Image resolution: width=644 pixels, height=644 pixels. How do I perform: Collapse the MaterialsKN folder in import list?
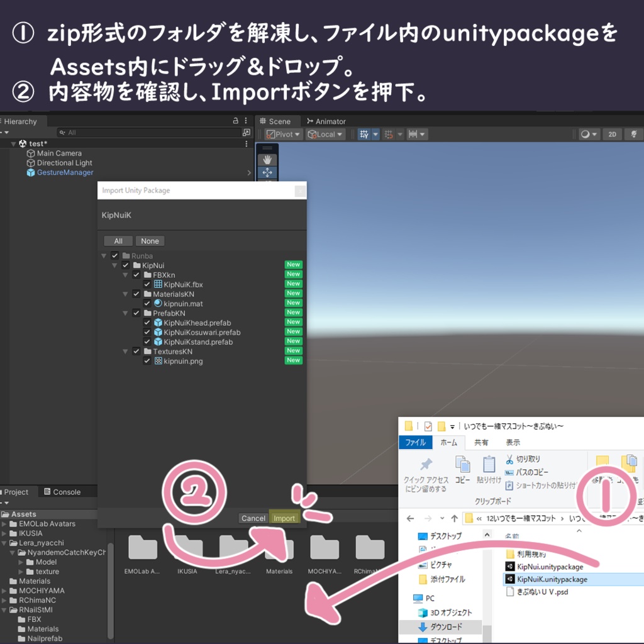pos(125,294)
